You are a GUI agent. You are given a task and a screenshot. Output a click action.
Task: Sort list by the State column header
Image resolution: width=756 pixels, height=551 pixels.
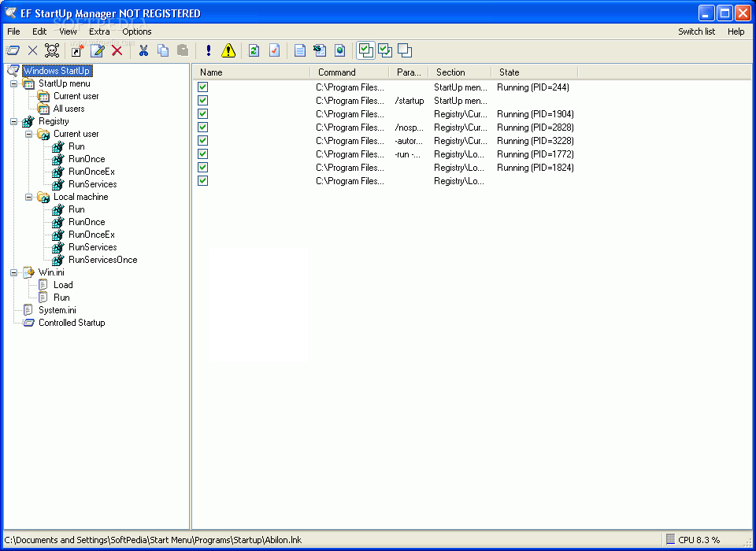coord(534,72)
